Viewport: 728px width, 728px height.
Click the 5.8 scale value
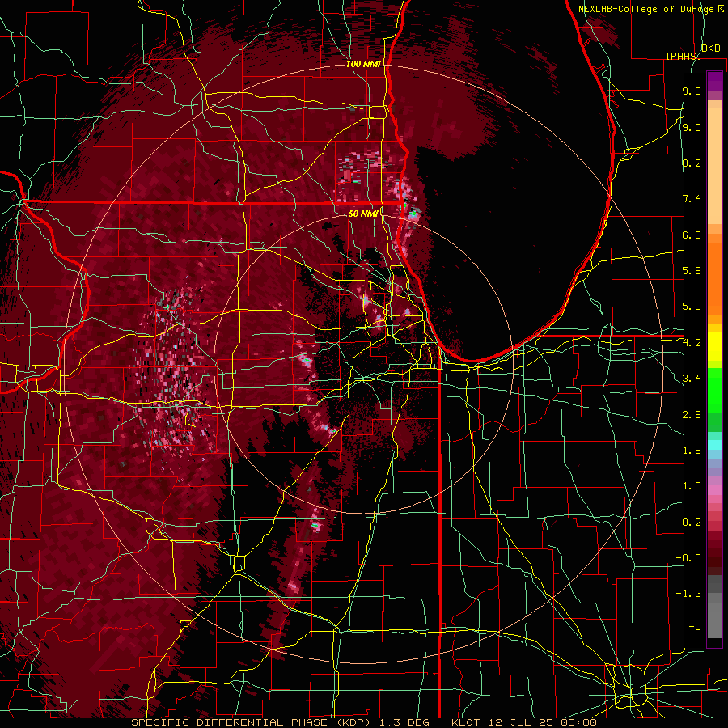point(692,271)
